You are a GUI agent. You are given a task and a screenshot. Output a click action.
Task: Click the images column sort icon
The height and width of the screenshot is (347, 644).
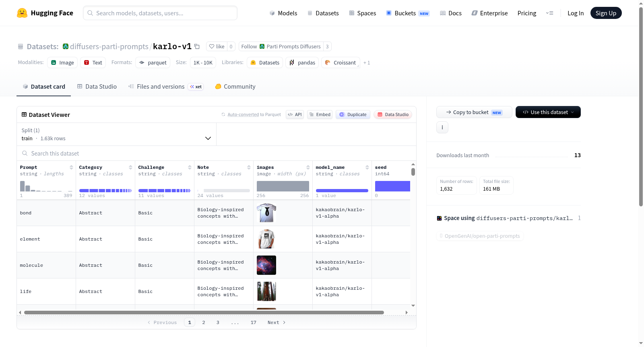(308, 167)
